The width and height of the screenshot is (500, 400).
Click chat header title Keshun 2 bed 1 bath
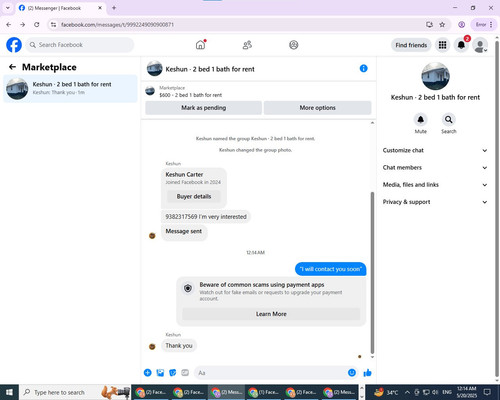point(210,69)
